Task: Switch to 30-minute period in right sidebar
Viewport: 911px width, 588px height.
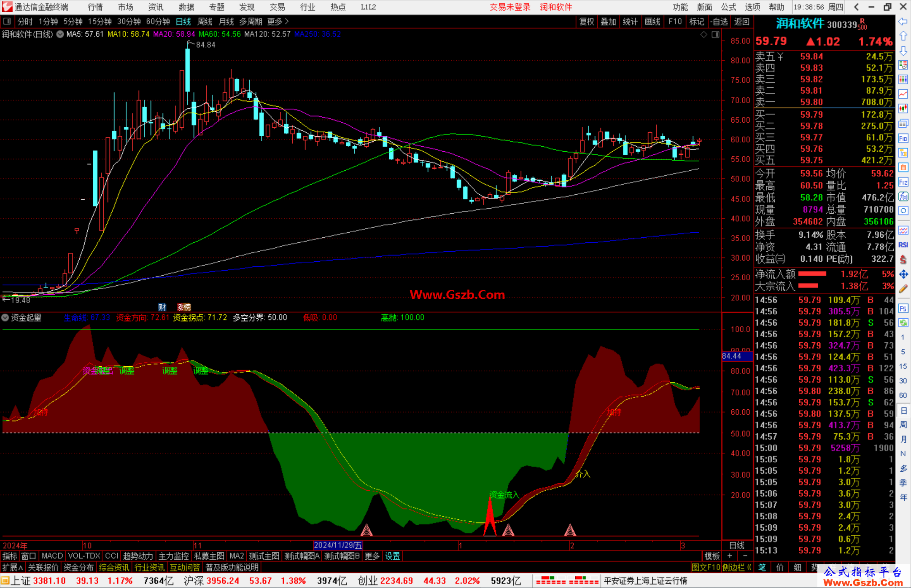Action: (x=903, y=381)
